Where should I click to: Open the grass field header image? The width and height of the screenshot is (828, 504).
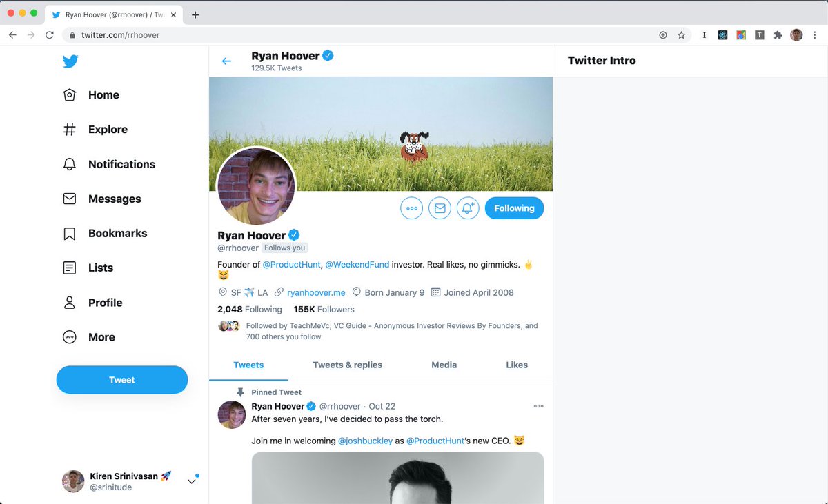[x=381, y=134]
